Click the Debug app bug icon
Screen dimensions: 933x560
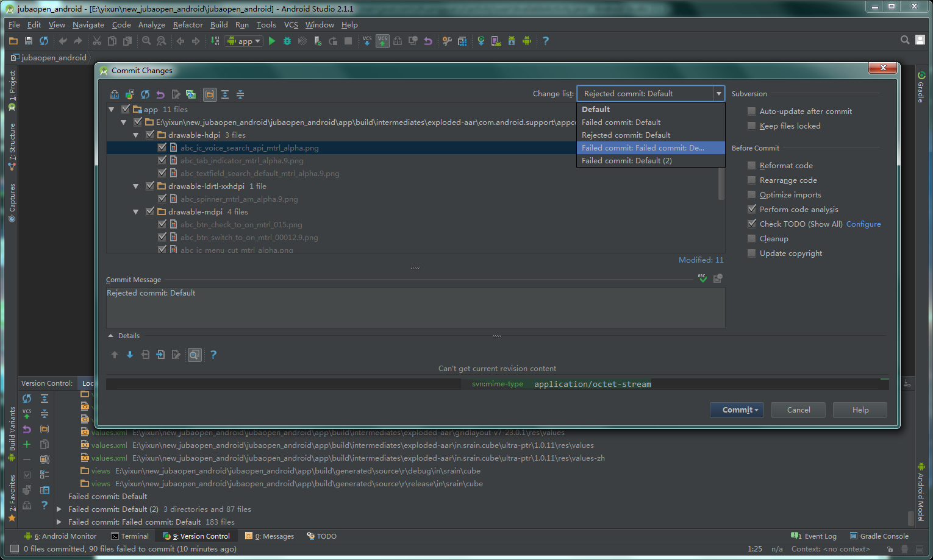pos(287,41)
